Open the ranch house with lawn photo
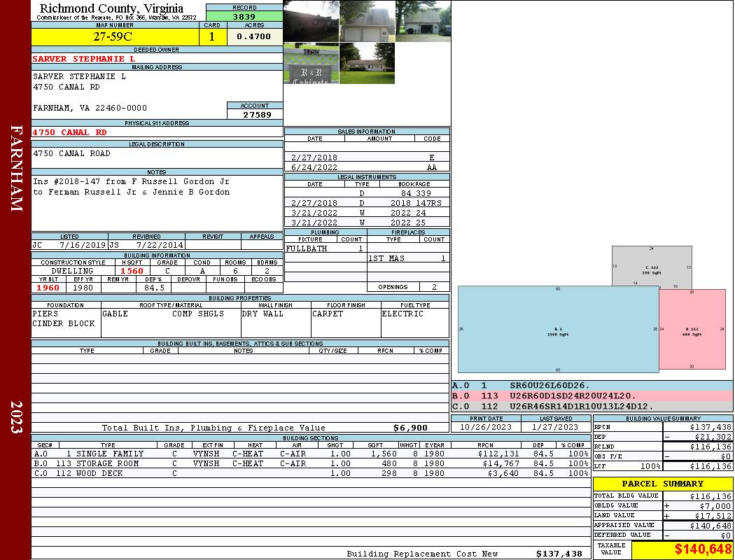The width and height of the screenshot is (735, 560). (x=367, y=64)
